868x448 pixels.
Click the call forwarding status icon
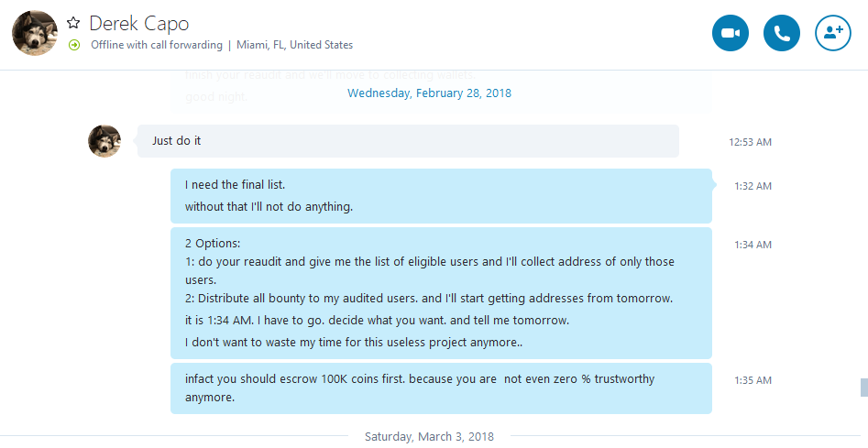point(74,45)
